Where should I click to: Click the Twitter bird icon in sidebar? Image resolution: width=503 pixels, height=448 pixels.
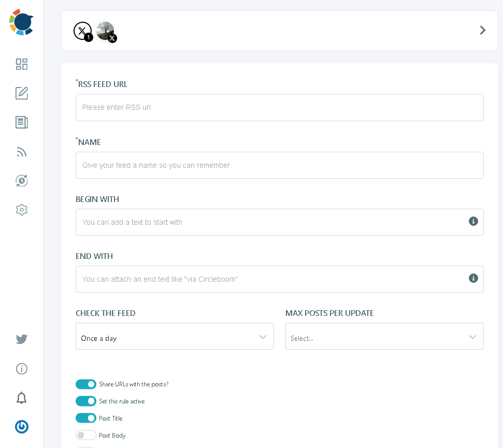coord(21,339)
